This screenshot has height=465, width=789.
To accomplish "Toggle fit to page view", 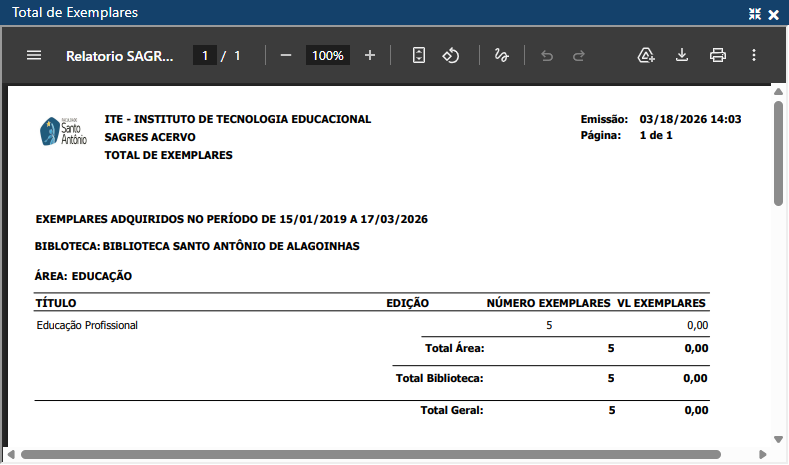I will [x=419, y=55].
